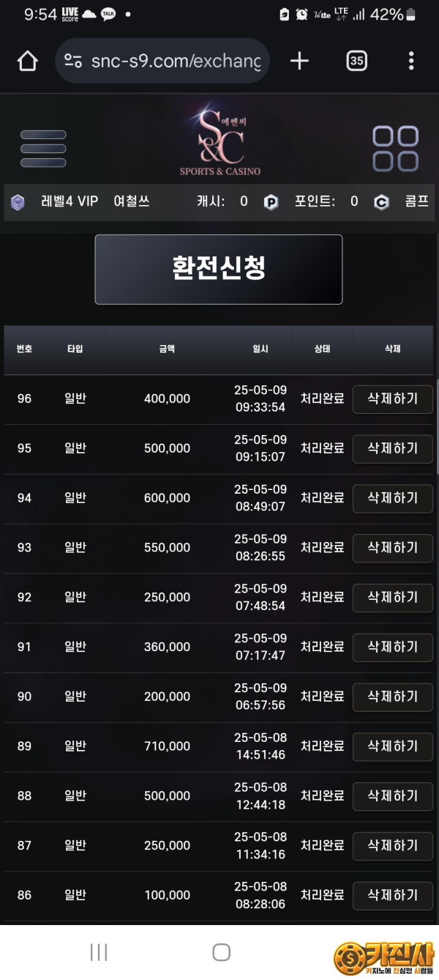439x980 pixels.
Task: Open a new browser tab
Action: point(299,61)
